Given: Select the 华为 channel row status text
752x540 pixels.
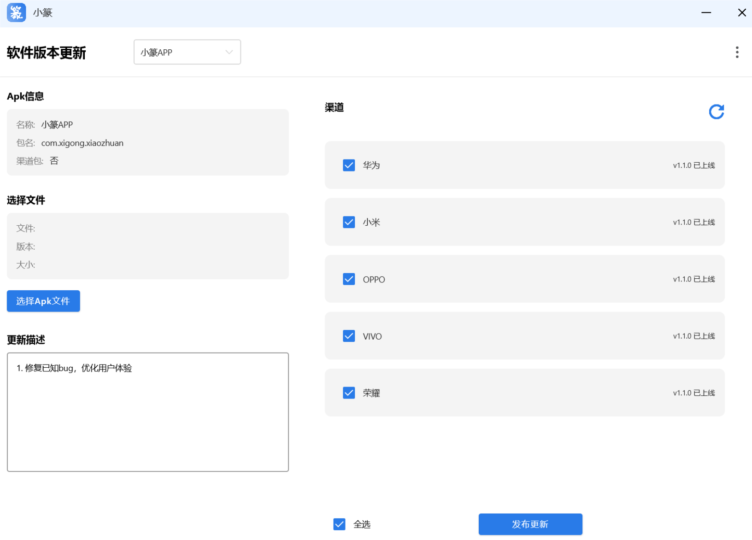Looking at the screenshot, I should 693,165.
